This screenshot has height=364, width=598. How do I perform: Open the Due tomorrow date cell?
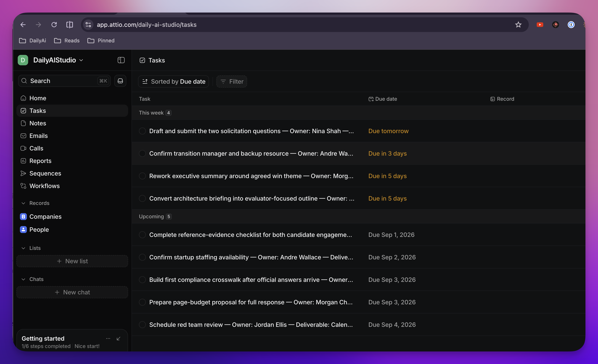point(388,131)
